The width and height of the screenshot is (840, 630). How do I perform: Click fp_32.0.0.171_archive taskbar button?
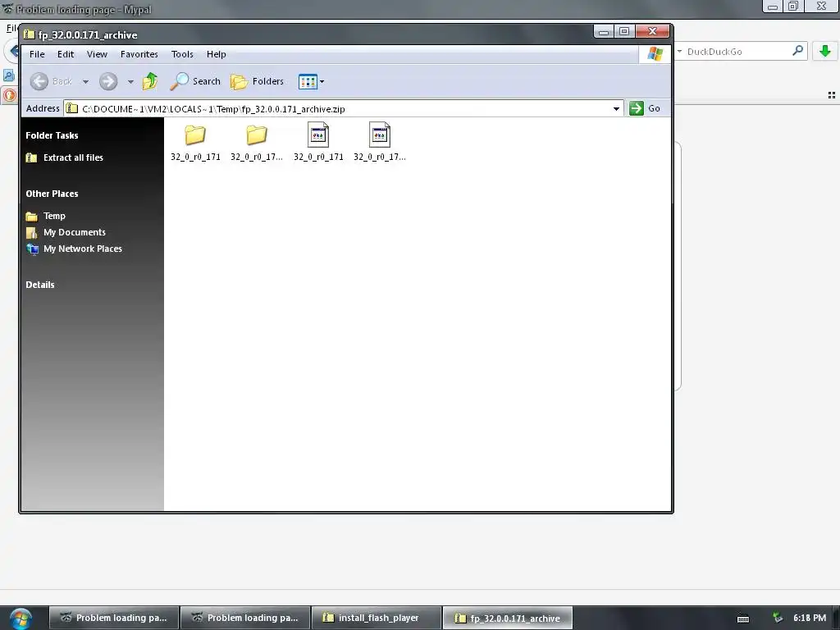(508, 618)
